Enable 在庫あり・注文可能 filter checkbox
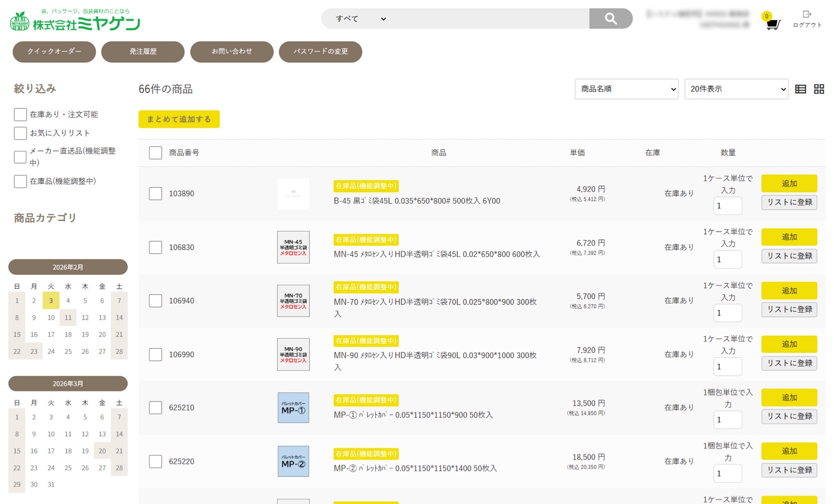Screen dimensions: 834x504 pyautogui.click(x=20, y=114)
